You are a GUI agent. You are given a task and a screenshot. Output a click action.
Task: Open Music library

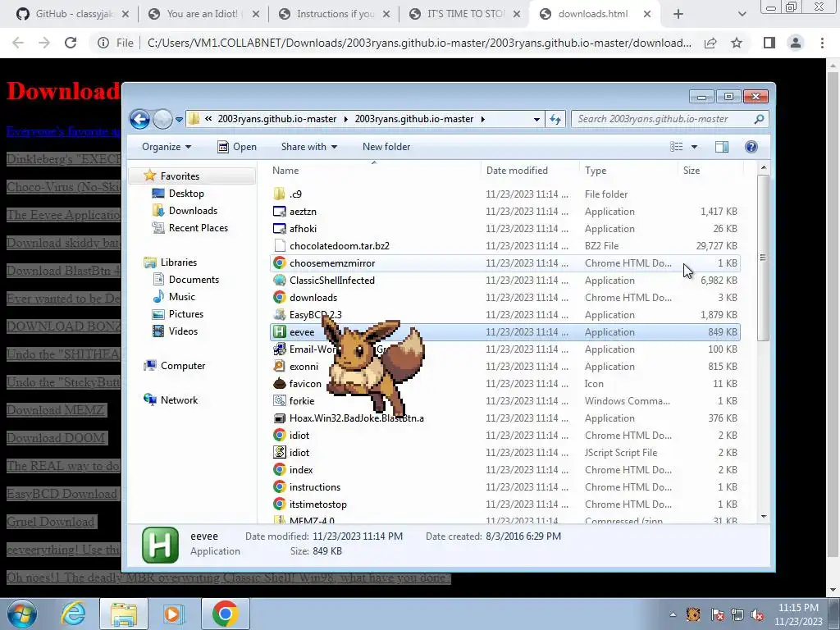click(181, 296)
